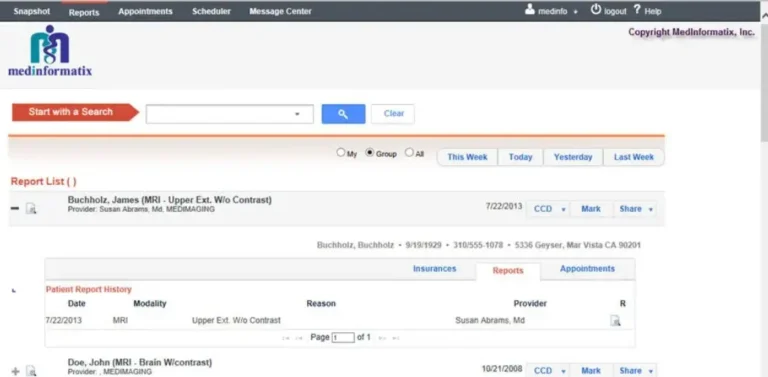Click the Modality column header
The width and height of the screenshot is (768, 377).
point(150,304)
